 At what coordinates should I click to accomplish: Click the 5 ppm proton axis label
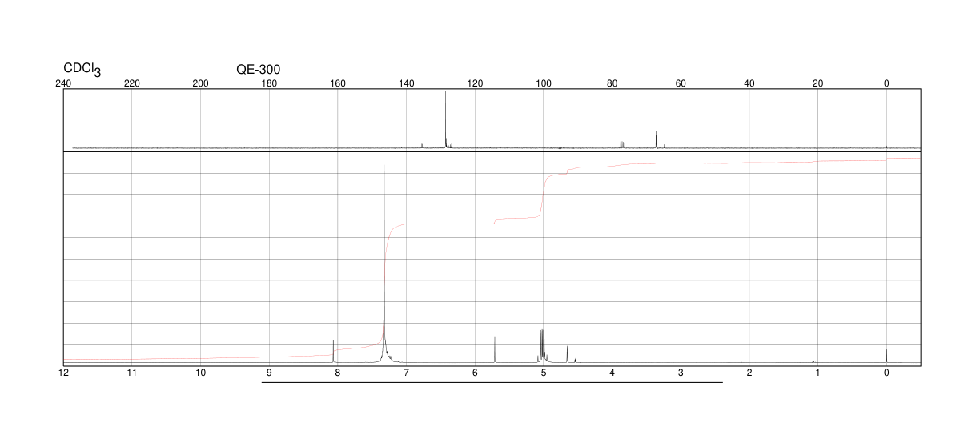(544, 373)
